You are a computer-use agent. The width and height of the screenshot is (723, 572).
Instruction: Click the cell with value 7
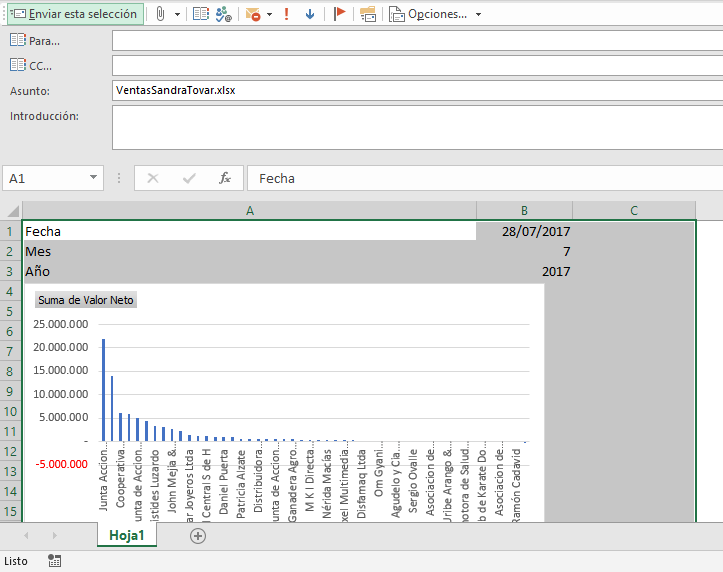(524, 251)
